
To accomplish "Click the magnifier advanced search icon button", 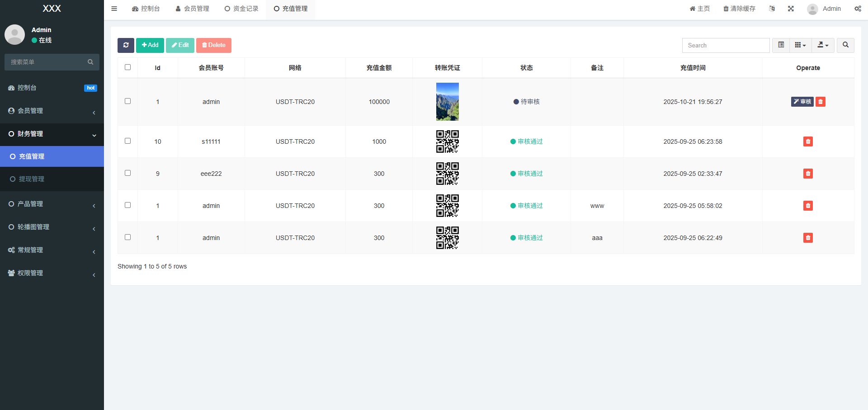I will [845, 45].
